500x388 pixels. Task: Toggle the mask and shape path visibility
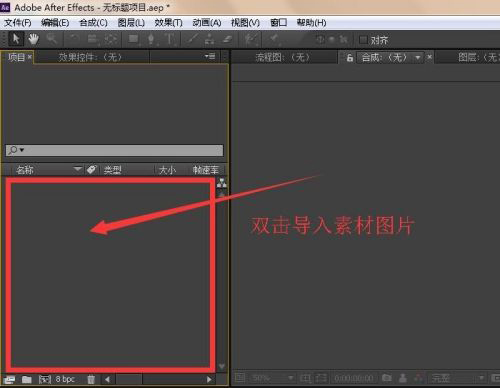pos(321,378)
